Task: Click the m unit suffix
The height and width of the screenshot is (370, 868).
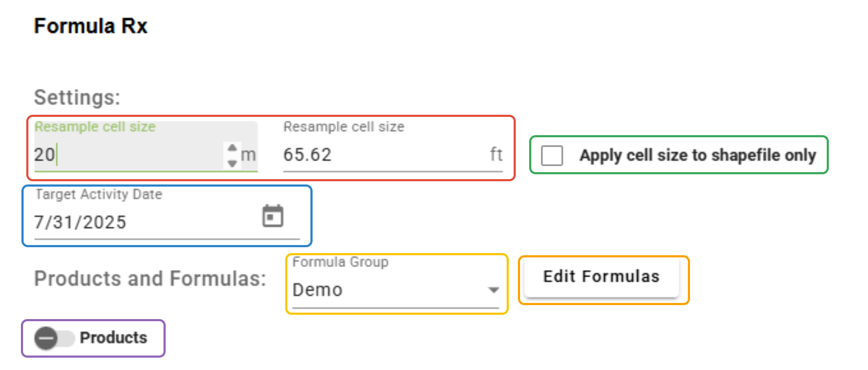Action: tap(248, 156)
